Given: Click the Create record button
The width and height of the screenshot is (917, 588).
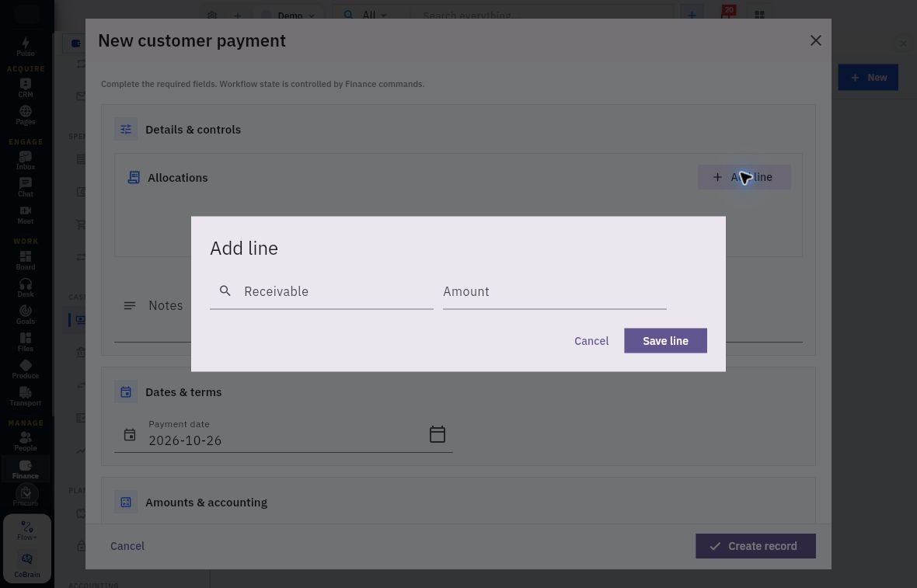Looking at the screenshot, I should coord(755,546).
